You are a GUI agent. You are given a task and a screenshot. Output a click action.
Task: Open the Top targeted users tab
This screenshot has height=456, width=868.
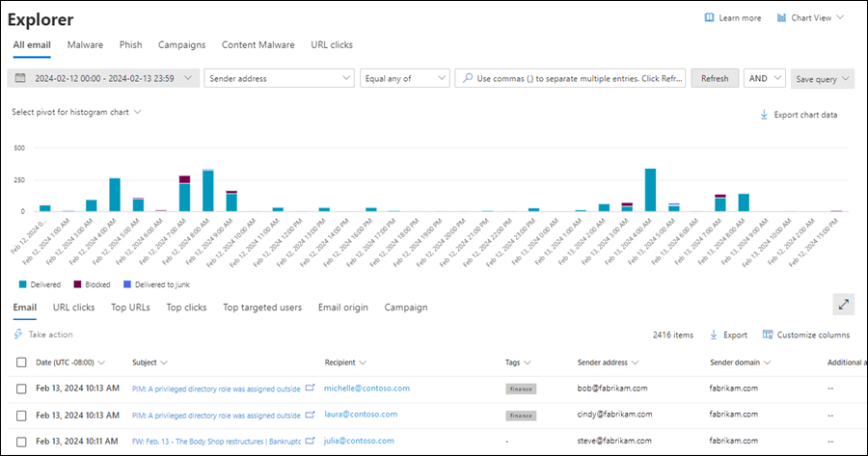(262, 308)
